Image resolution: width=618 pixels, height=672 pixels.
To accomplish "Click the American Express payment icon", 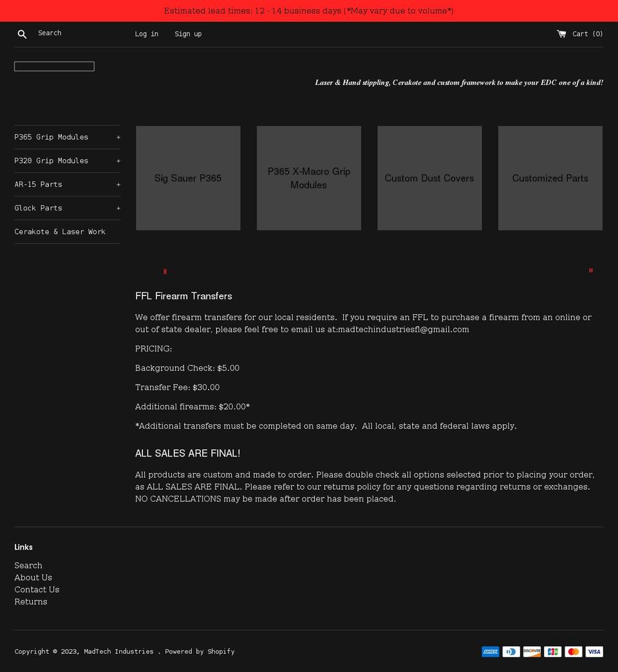I will click(x=491, y=651).
